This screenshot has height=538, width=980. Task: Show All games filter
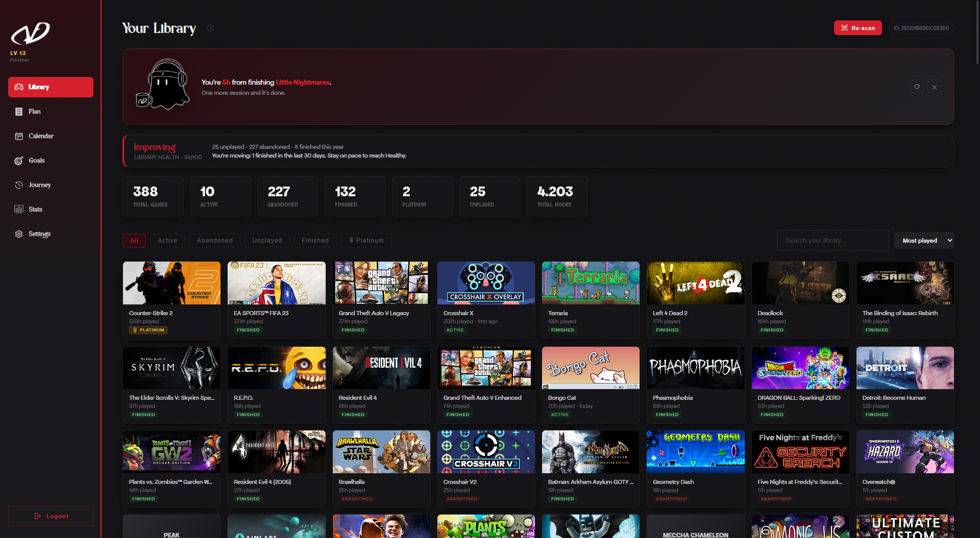(x=134, y=241)
